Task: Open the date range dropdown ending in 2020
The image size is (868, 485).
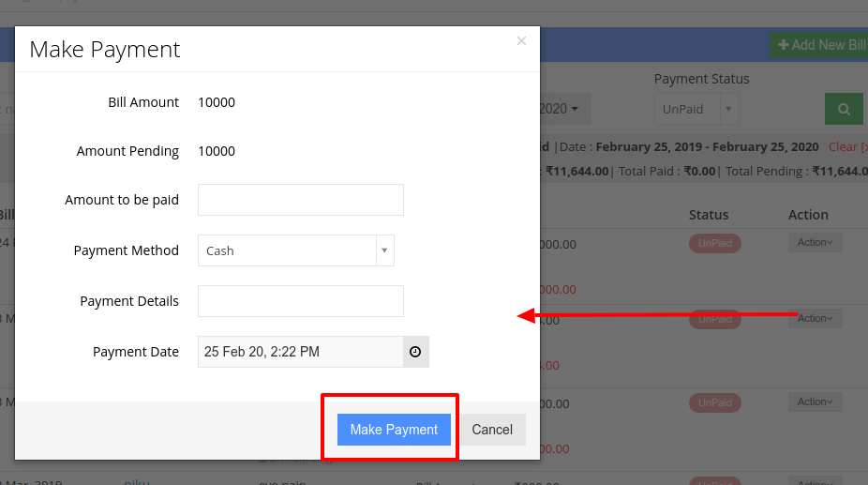Action: tap(563, 109)
